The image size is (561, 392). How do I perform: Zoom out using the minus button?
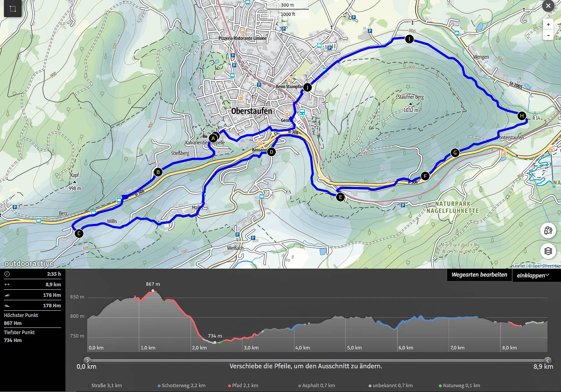pyautogui.click(x=548, y=35)
